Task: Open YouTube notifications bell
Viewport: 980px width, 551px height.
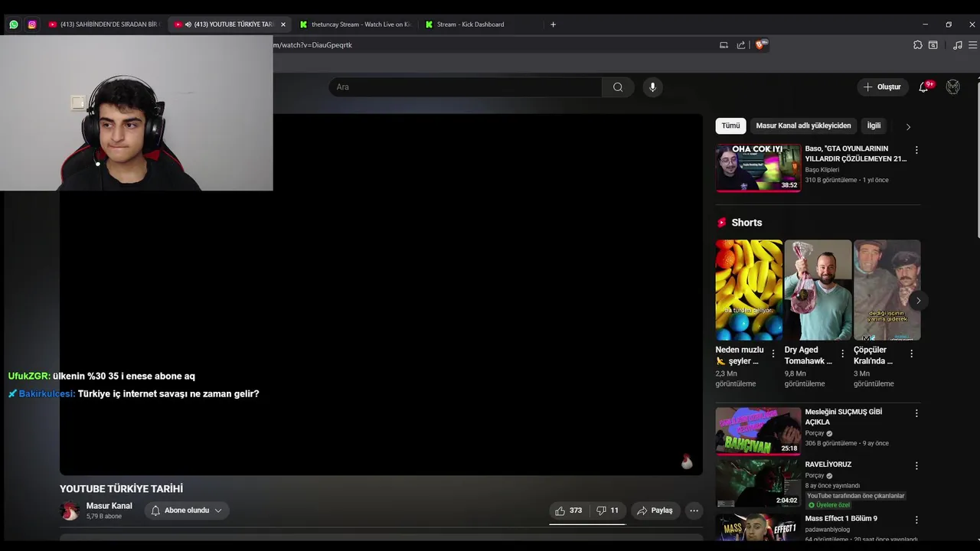Action: click(x=923, y=87)
